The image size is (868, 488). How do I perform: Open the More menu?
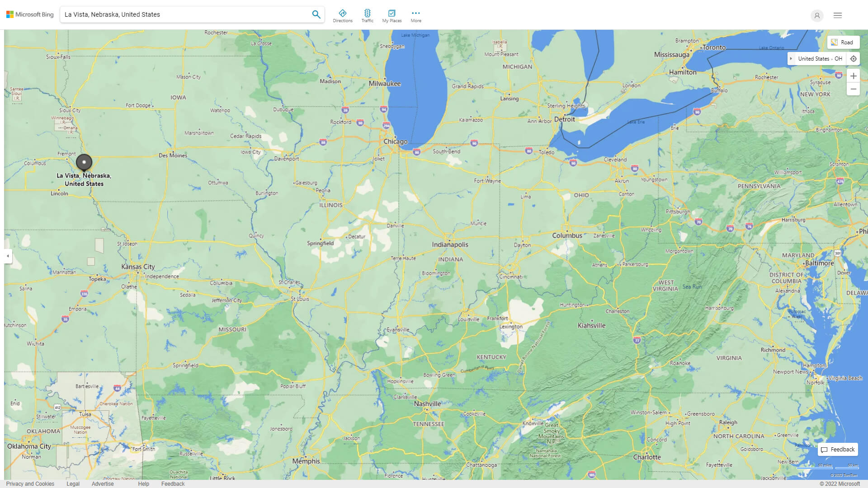click(415, 15)
